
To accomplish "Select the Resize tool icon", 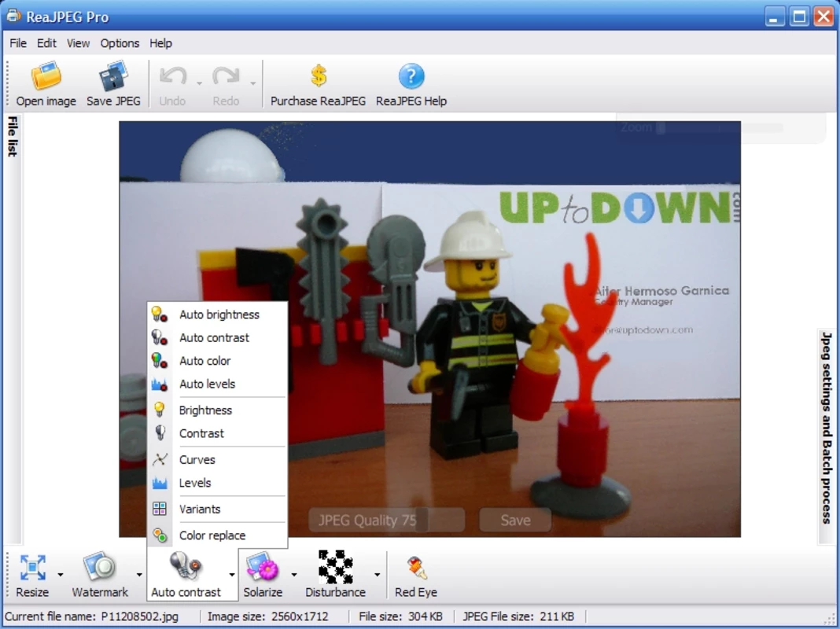I will pyautogui.click(x=33, y=568).
